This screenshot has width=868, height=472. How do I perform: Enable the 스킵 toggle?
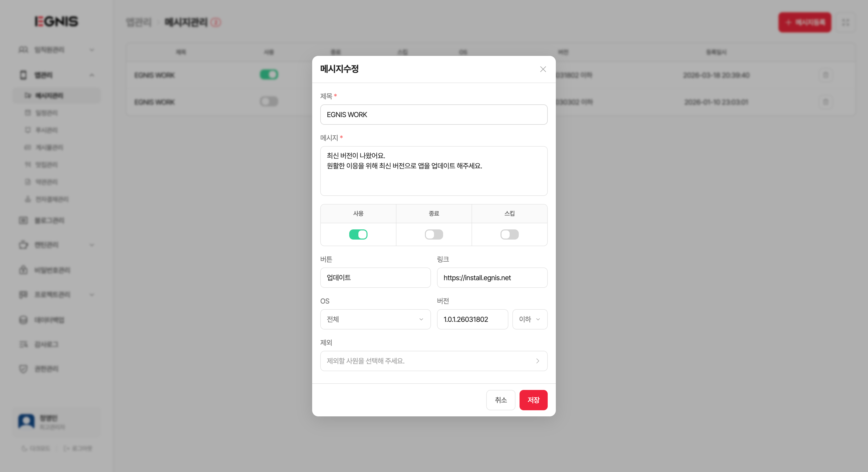509,234
